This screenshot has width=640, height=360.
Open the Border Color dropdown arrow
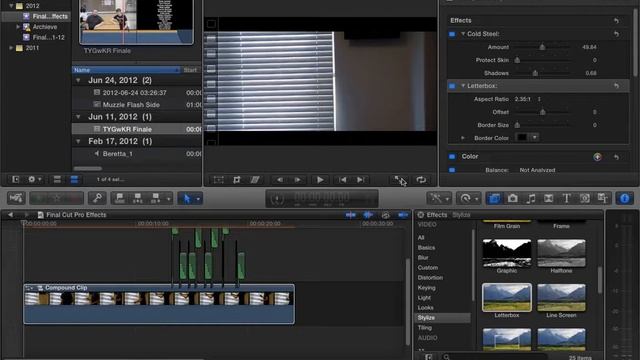click(x=535, y=138)
